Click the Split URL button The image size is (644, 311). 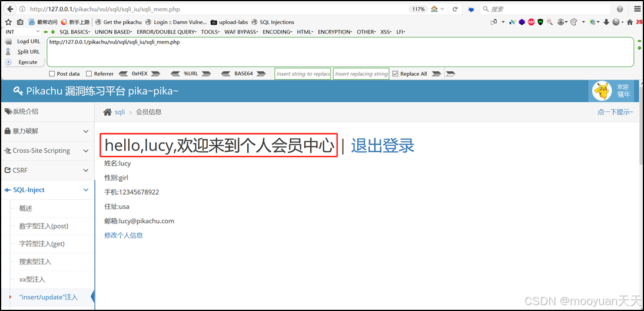point(23,52)
